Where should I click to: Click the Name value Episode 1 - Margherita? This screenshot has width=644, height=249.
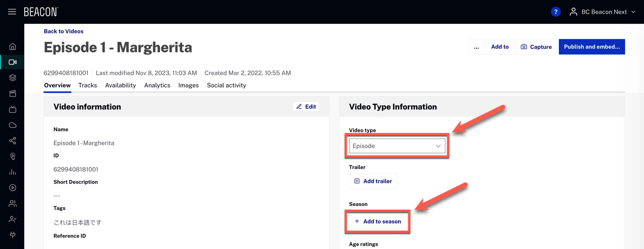84,143
